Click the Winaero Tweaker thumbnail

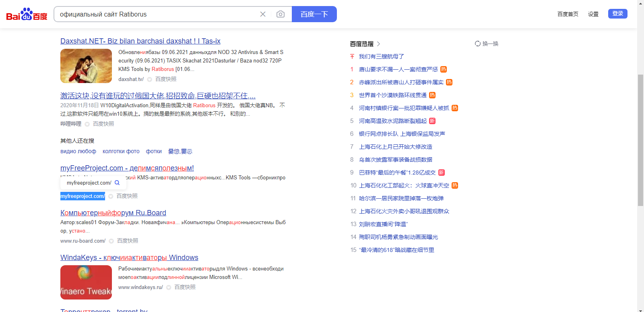point(86,282)
